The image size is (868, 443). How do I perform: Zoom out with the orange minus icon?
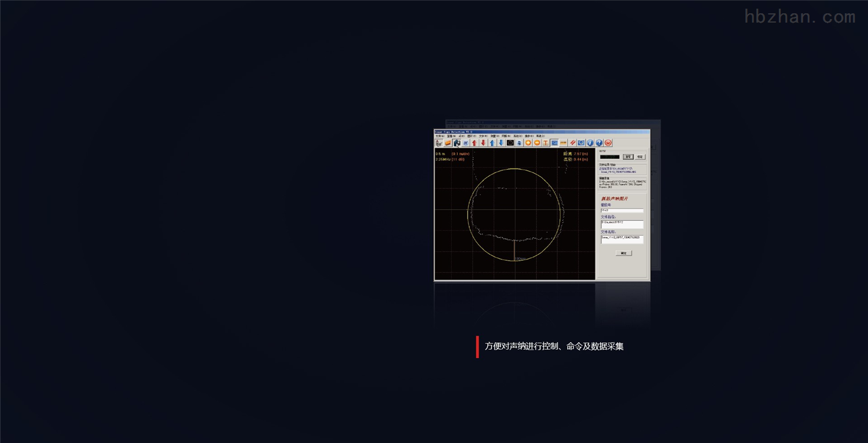(x=537, y=143)
